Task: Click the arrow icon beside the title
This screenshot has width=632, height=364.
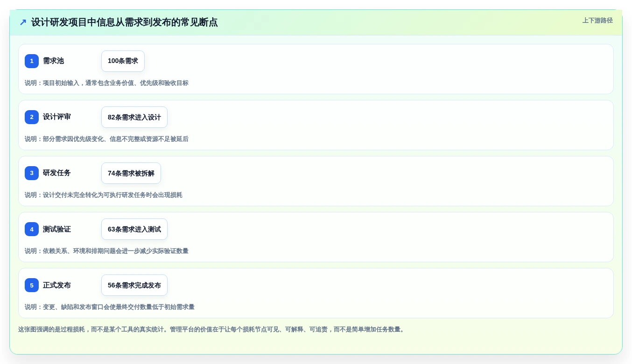Action: (23, 22)
